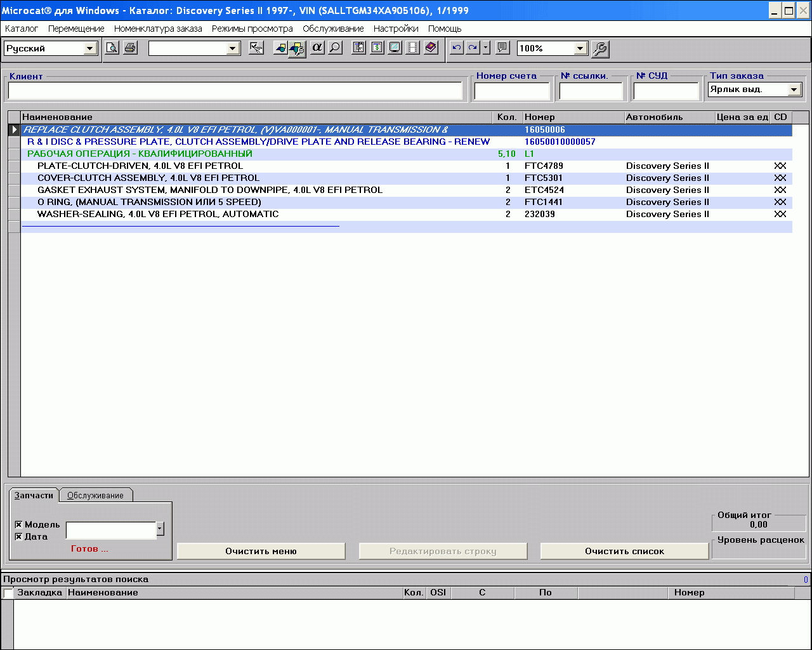Click the vehicle search icon with magnifier
Screen dimensions: 812x650
pos(297,48)
